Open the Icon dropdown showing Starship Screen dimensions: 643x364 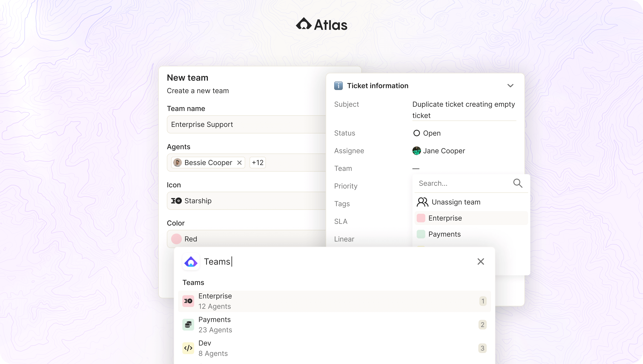click(x=246, y=201)
